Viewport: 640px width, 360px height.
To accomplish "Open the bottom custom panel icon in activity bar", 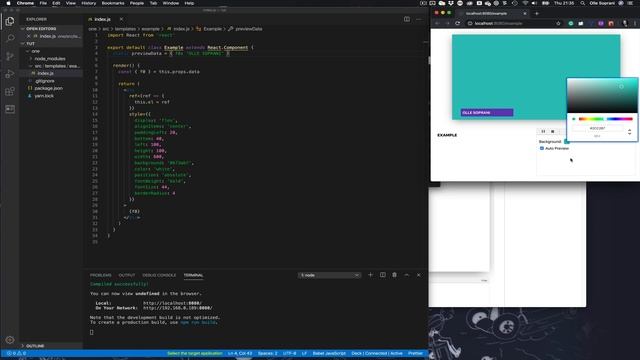I will (10, 109).
